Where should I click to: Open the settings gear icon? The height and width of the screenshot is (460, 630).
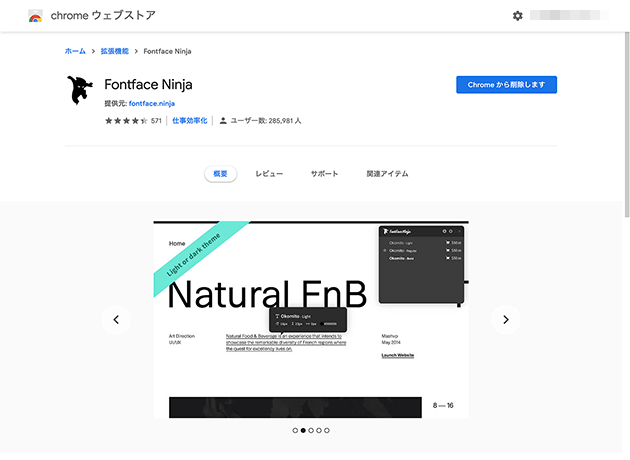(x=518, y=16)
